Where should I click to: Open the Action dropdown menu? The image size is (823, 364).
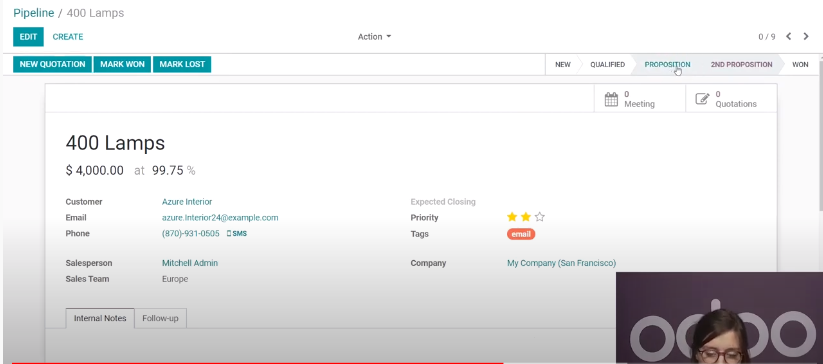(374, 37)
